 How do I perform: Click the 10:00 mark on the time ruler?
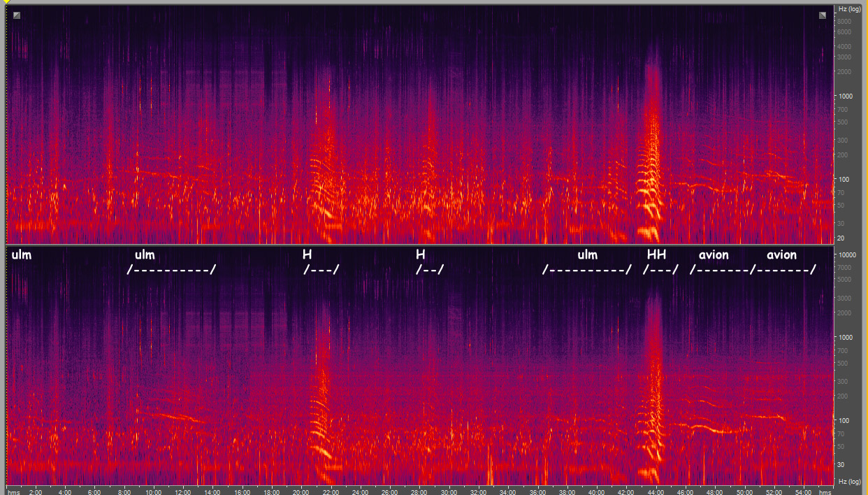point(154,492)
